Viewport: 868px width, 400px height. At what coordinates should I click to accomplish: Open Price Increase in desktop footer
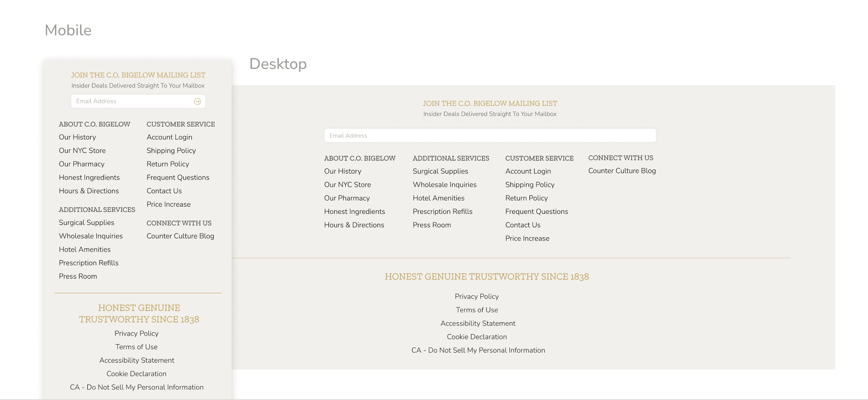[x=527, y=238]
